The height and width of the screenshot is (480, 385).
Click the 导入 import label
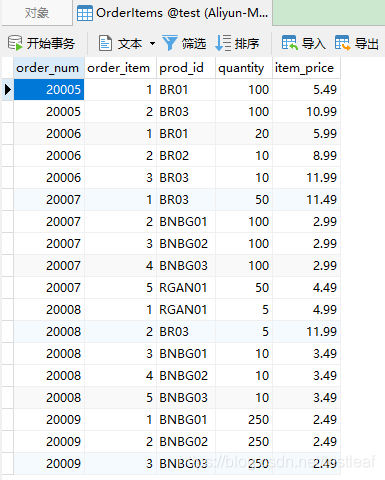tap(314, 44)
